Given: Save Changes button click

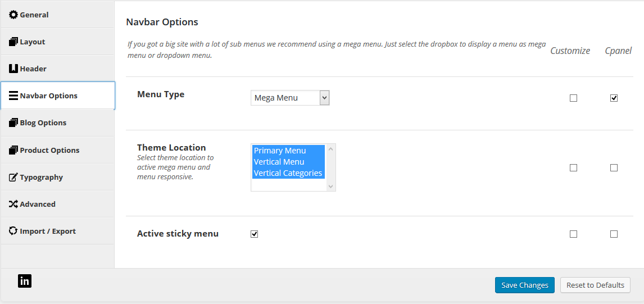Looking at the screenshot, I should point(525,285).
